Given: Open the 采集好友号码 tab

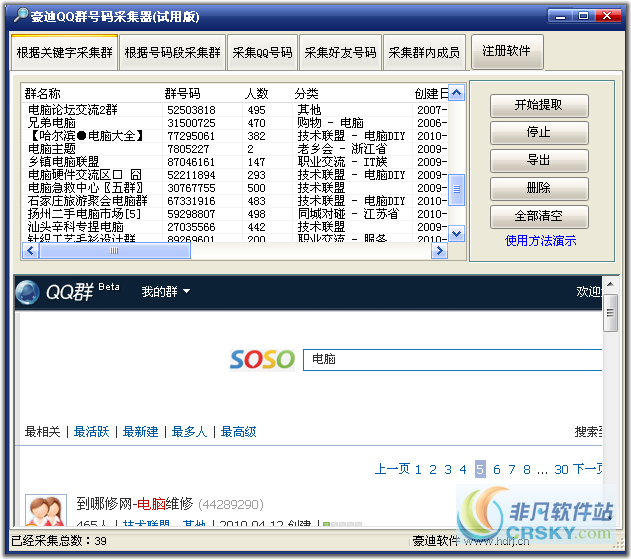Looking at the screenshot, I should (340, 52).
